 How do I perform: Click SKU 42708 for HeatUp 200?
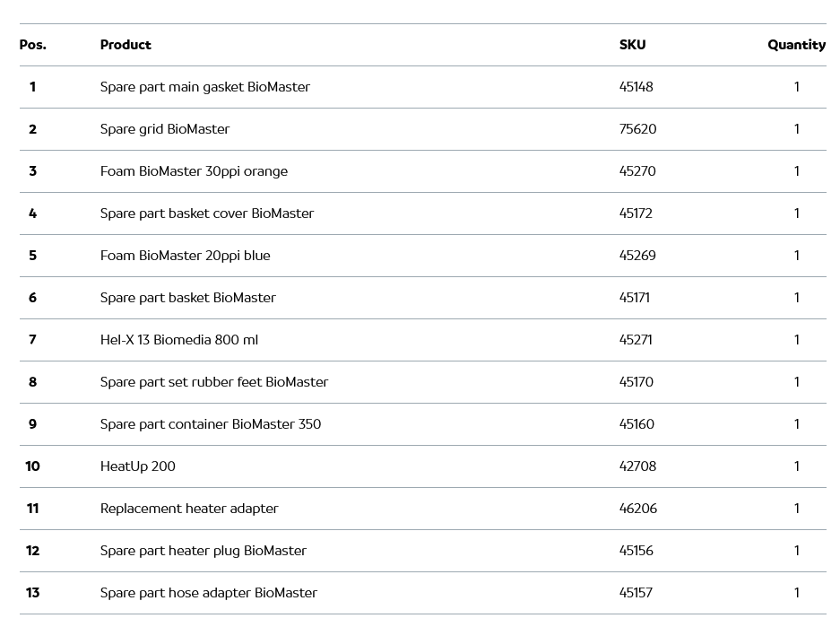click(637, 466)
